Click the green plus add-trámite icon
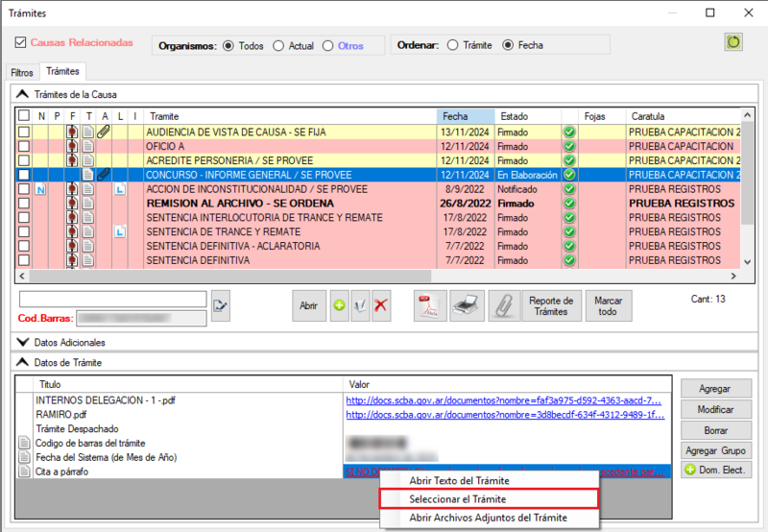 coord(339,305)
